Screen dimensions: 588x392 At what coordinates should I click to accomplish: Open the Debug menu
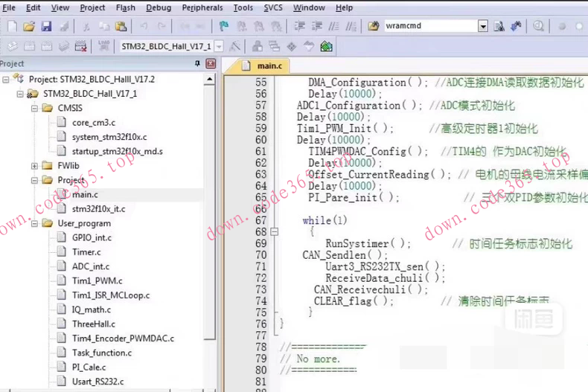[158, 7]
